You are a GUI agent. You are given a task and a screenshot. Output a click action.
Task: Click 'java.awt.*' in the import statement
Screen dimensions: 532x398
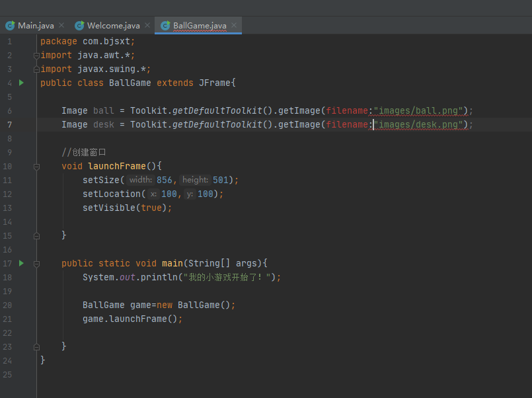tap(104, 56)
